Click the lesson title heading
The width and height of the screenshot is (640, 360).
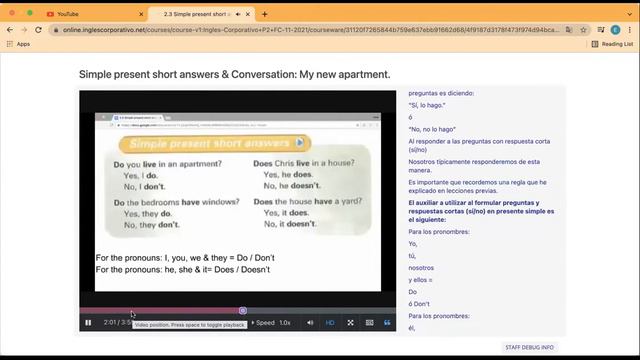[234, 74]
